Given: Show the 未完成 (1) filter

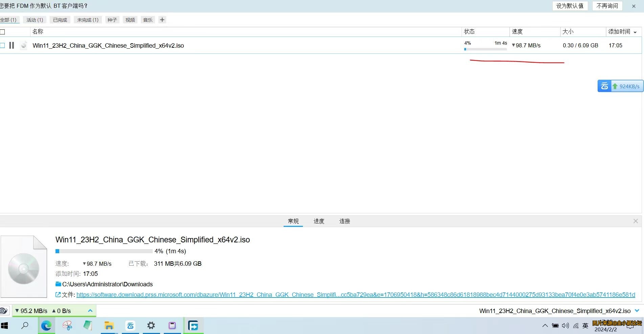Looking at the screenshot, I should (x=88, y=20).
